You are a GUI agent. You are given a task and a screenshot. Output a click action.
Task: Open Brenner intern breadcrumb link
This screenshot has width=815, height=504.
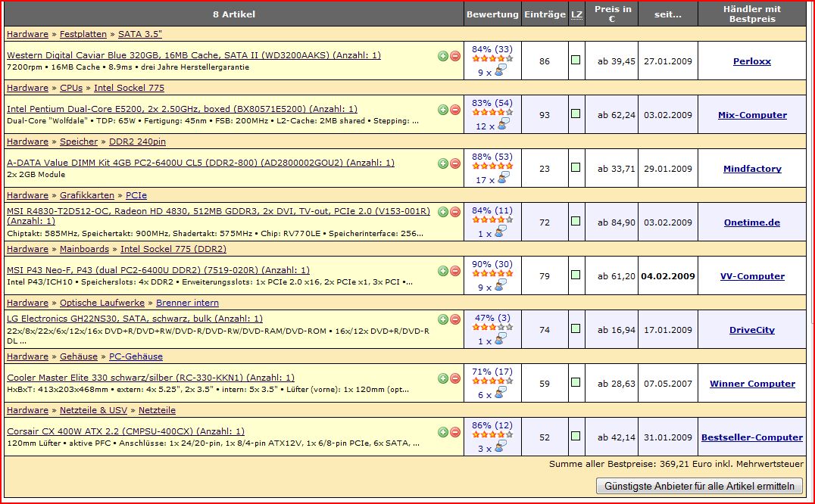(187, 303)
